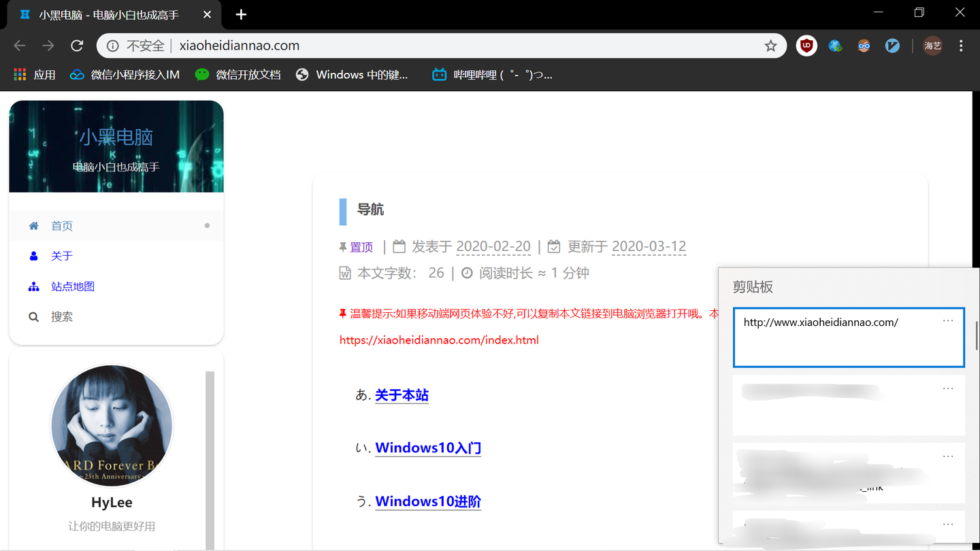
Task: Click the 海艺 extension icon in the toolbar
Action: click(x=932, y=46)
